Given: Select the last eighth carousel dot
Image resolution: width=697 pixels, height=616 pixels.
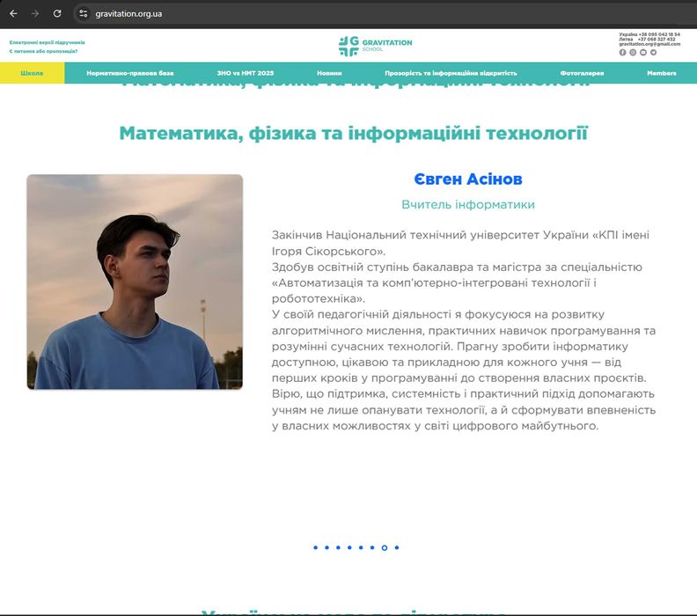Looking at the screenshot, I should click(397, 547).
